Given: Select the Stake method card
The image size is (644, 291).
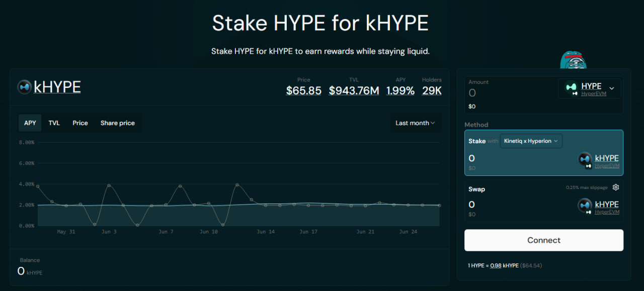Looking at the screenshot, I should 544,153.
